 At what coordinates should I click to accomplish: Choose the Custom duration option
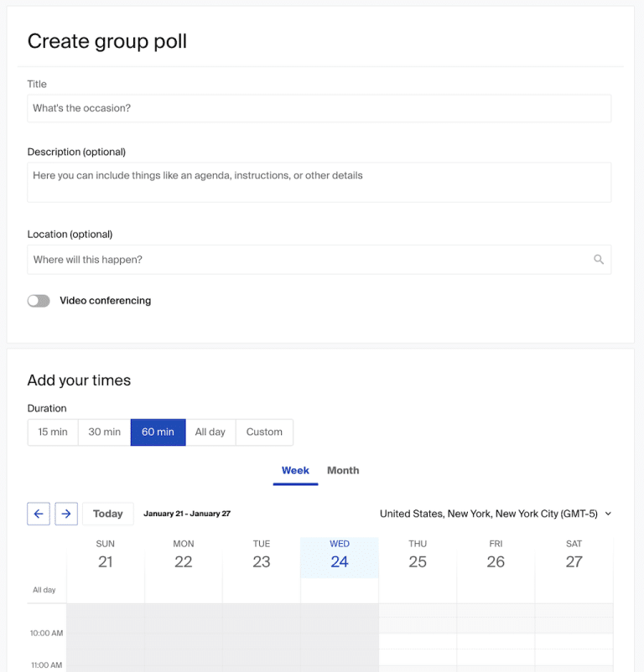pyautogui.click(x=264, y=432)
